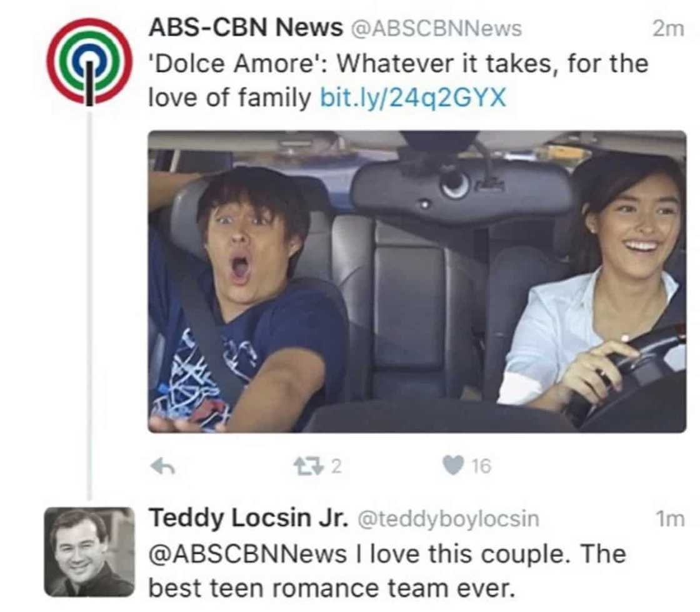Open the @ABSCBNNews mention in reply

pos(247,555)
